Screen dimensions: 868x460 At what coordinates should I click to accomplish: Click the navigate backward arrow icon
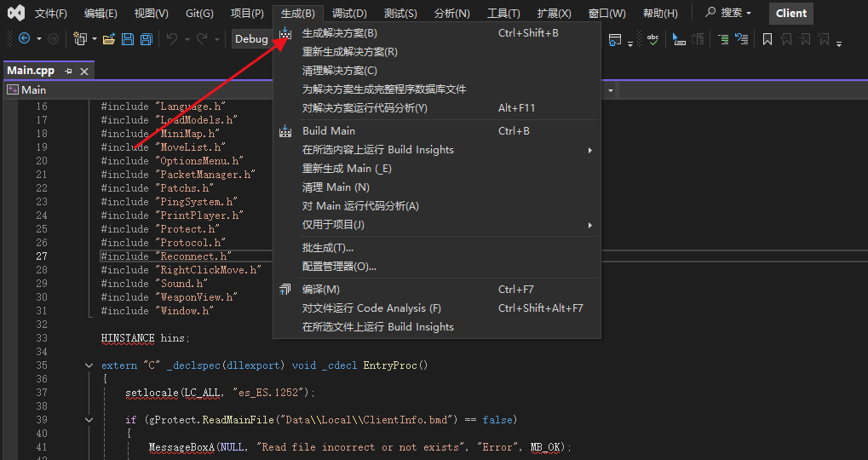(23, 39)
